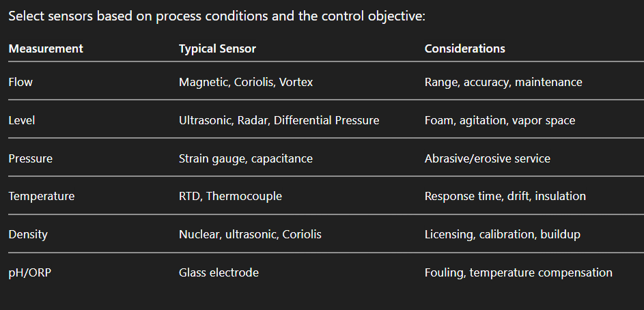
Task: Select the 'Density' measurement cell
Action: coord(28,234)
